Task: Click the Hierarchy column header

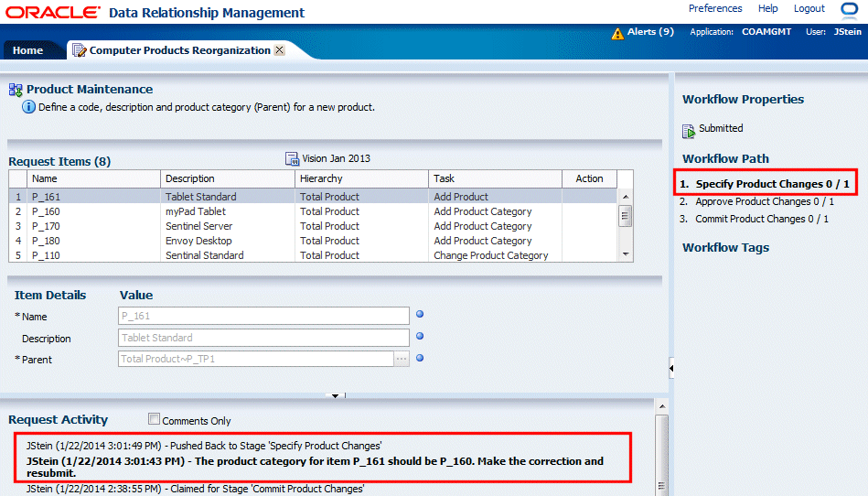Action: (361, 178)
